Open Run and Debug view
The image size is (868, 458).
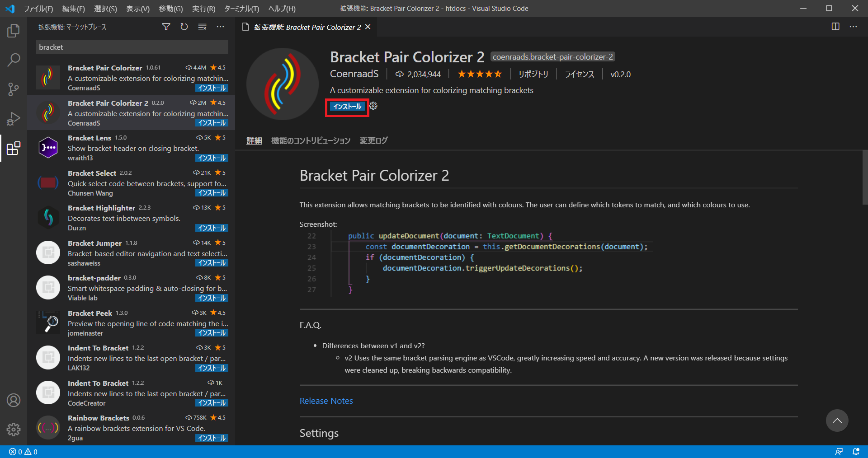(14, 118)
